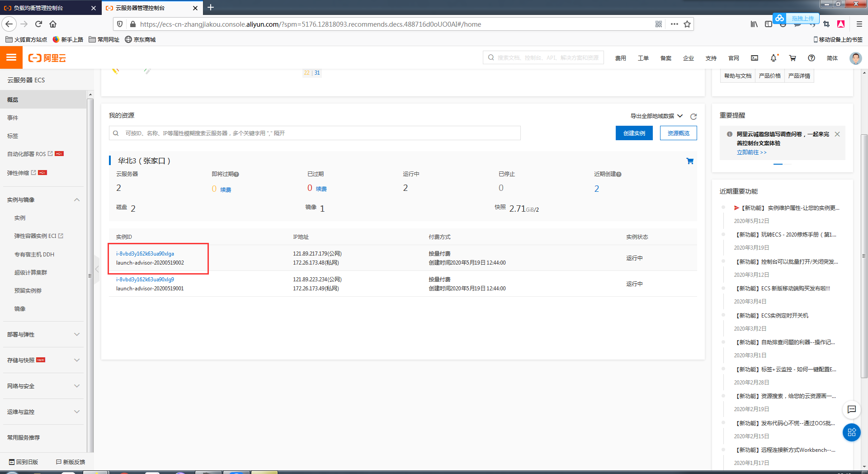Click the cart icon beside 华北3（张家口）

coord(690,161)
